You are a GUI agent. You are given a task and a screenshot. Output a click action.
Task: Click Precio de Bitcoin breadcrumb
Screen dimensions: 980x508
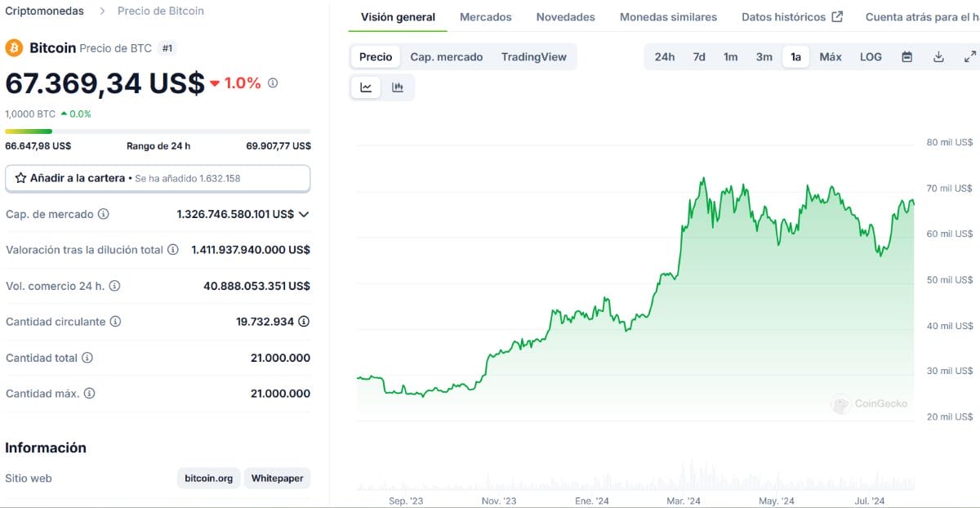click(x=161, y=11)
